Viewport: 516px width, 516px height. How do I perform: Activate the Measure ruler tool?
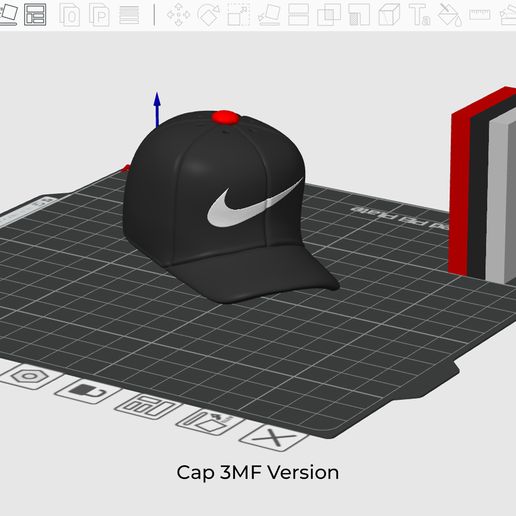tap(479, 14)
